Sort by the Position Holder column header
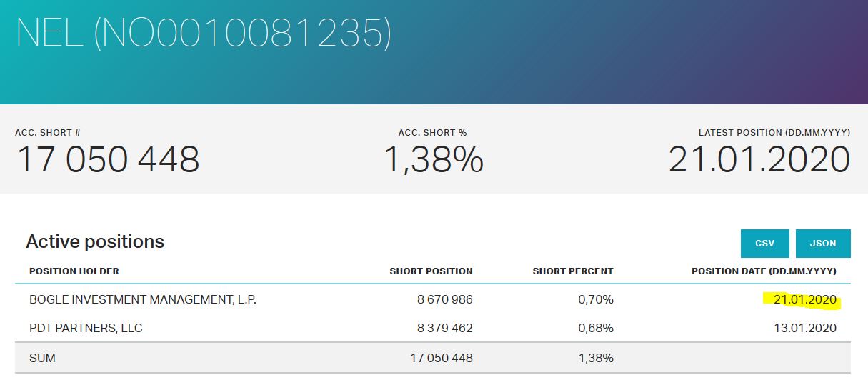 (74, 271)
